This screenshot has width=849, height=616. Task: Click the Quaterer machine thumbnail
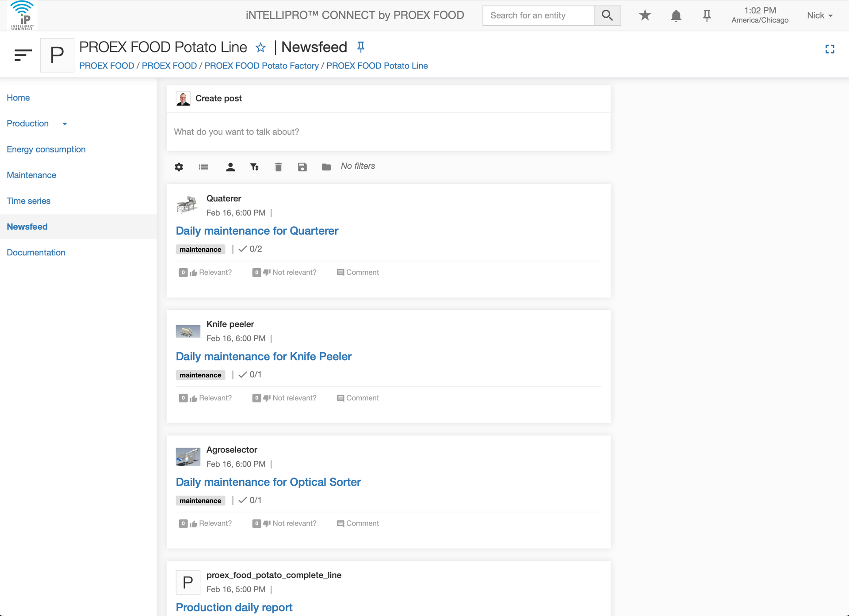[x=187, y=205]
